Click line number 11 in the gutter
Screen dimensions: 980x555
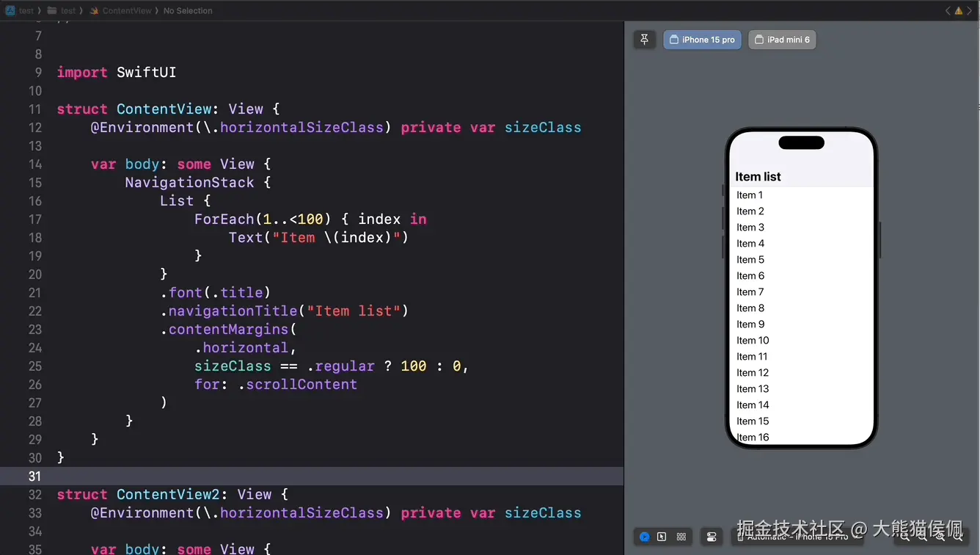[34, 109]
